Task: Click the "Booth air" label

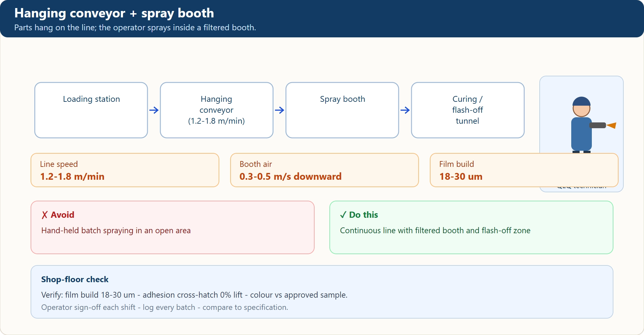Action: click(x=256, y=164)
